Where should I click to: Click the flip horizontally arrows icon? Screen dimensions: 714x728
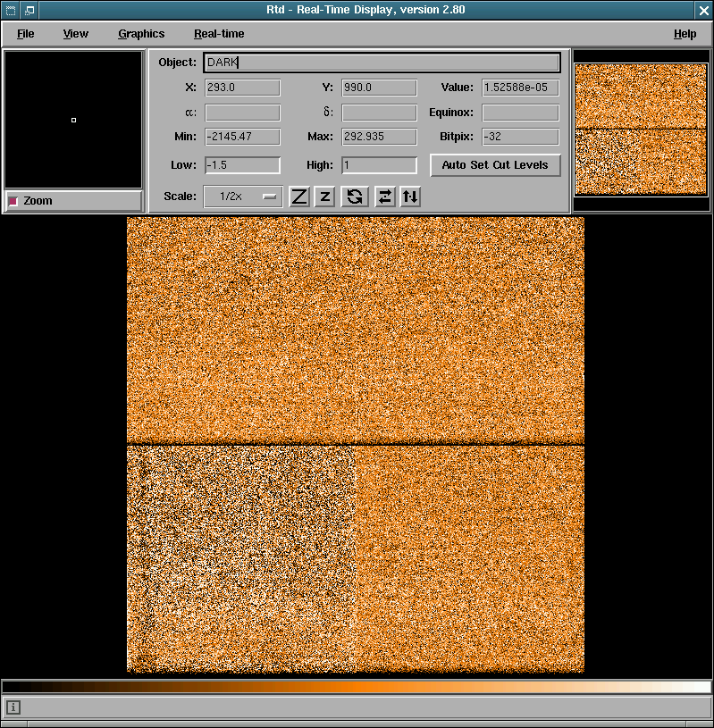pyautogui.click(x=384, y=197)
